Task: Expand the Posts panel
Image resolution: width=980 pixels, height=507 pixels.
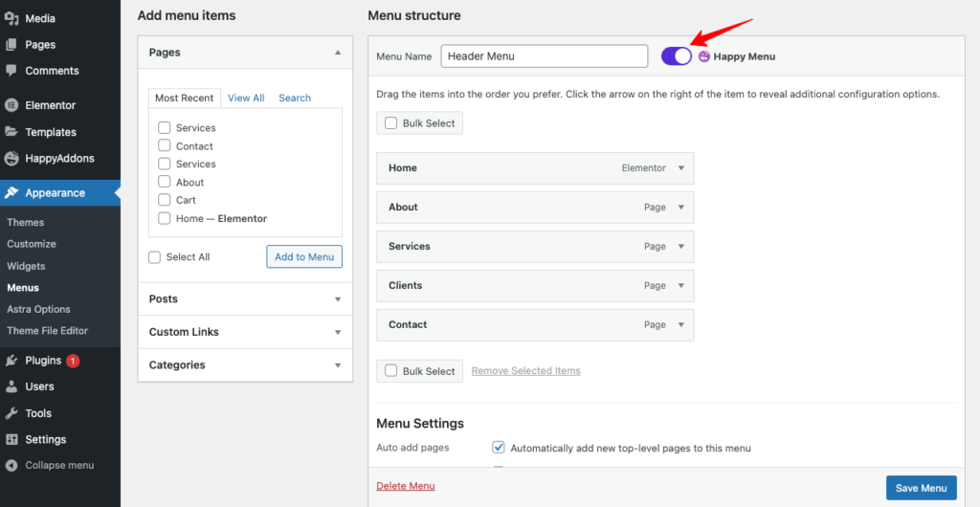Action: [x=245, y=299]
